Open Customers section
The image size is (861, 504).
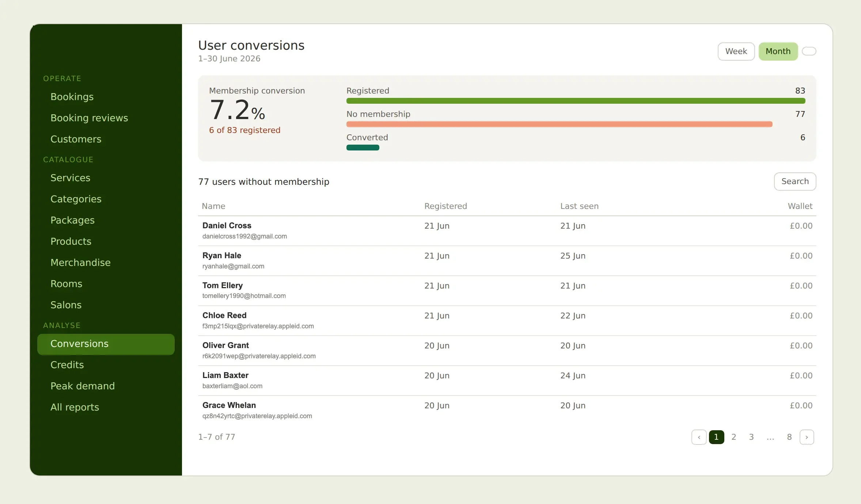pyautogui.click(x=106, y=139)
